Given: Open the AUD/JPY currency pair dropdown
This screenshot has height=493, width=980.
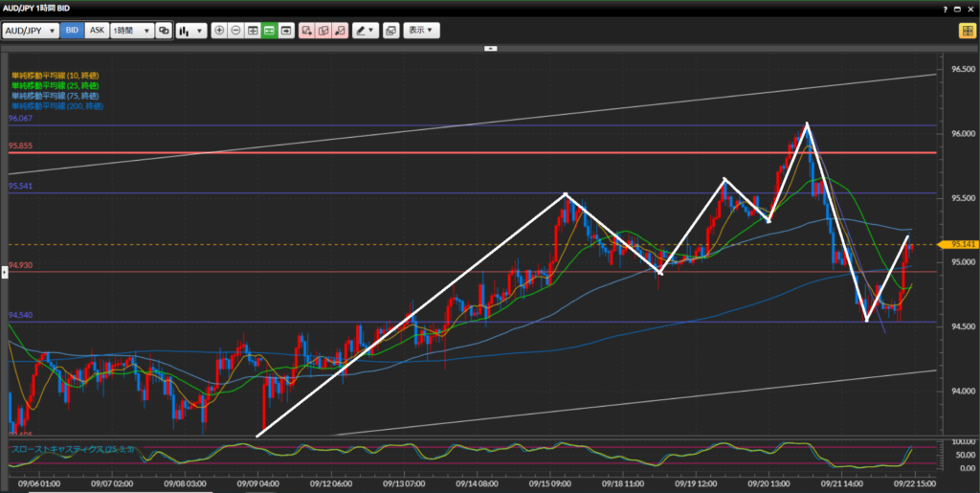Looking at the screenshot, I should (31, 31).
